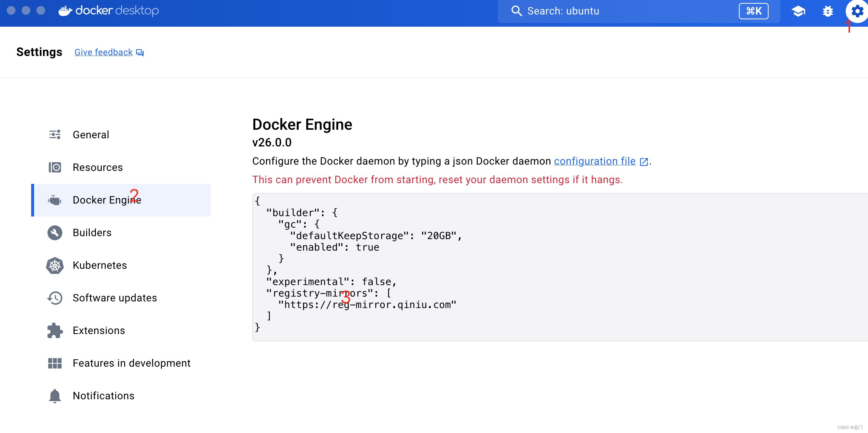Click the Settings gear icon
The image size is (868, 433).
click(x=857, y=11)
